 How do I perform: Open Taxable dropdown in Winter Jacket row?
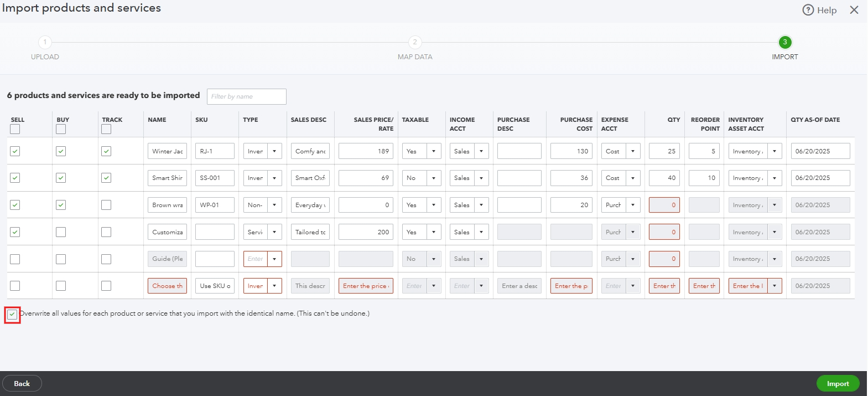point(434,151)
